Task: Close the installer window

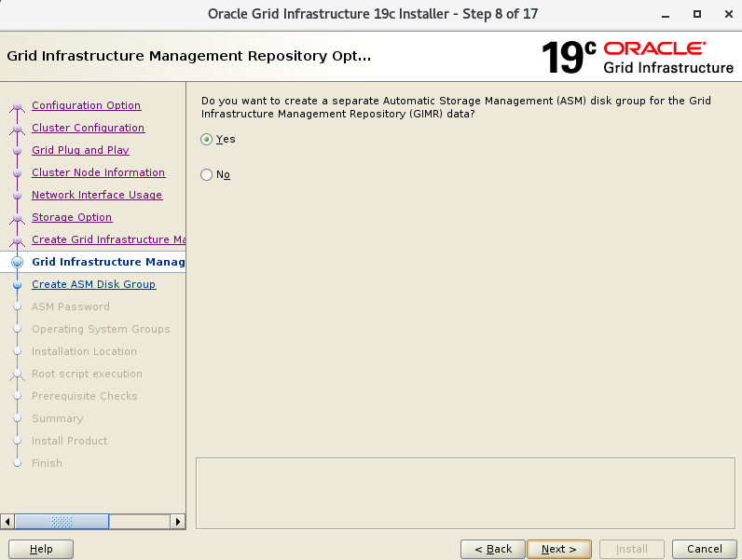Action: (729, 14)
